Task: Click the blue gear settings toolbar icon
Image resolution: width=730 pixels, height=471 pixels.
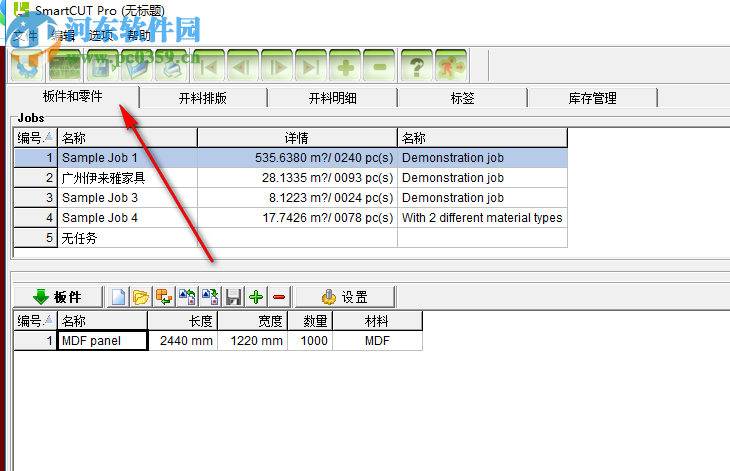Action: pos(27,66)
